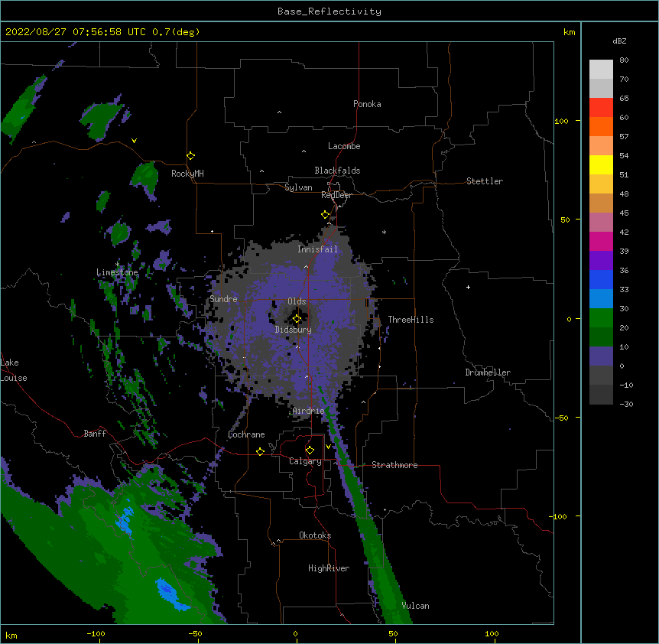659x644 pixels.
Task: Click the yellow diamond marker above RockyMH
Action: (190, 156)
